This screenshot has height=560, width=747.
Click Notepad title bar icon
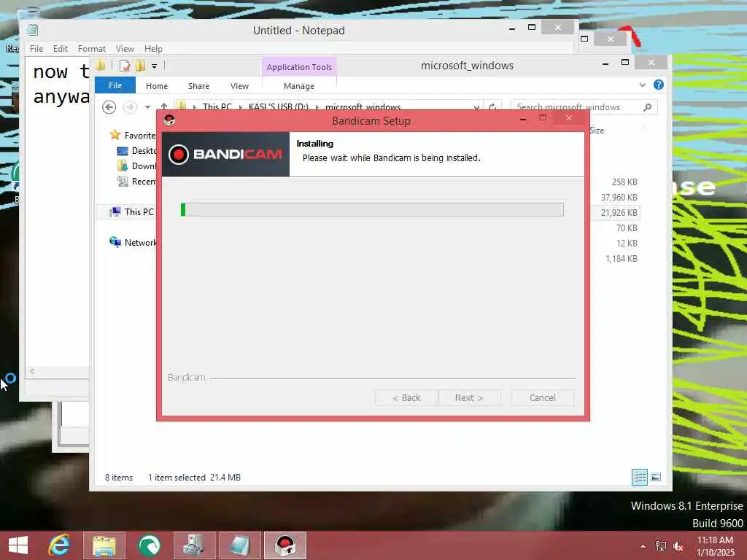pos(32,30)
